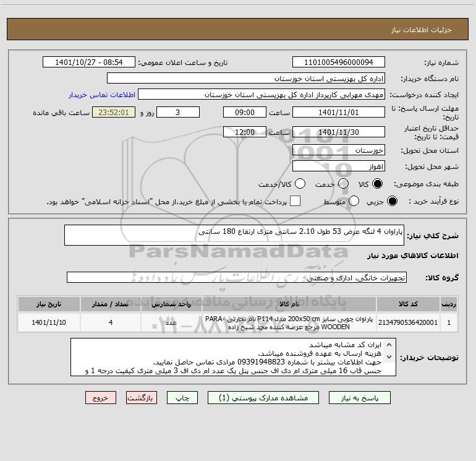Click the response deadline date 1401/11/01
Image resolution: width=476 pixels, height=461 pixels.
[x=339, y=113]
